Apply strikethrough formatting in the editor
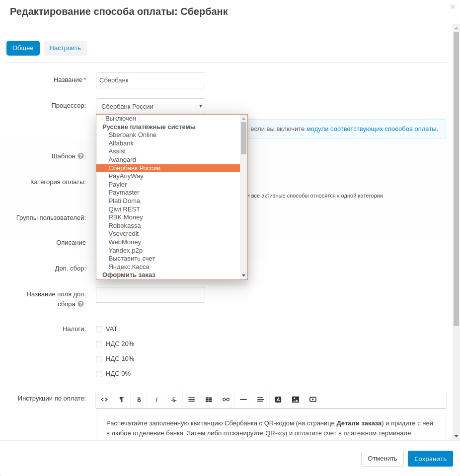The height and width of the screenshot is (476, 460). click(x=174, y=400)
